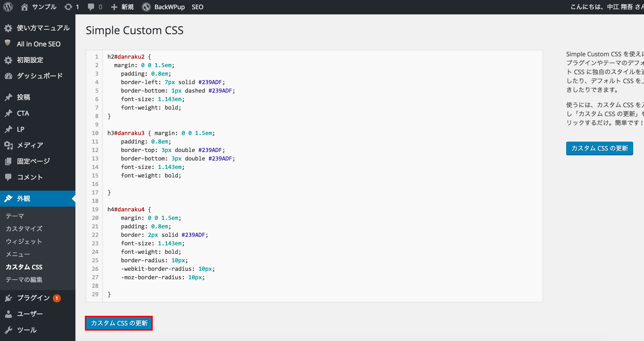
Task: Open the ユーザー users menu
Action: (29, 314)
